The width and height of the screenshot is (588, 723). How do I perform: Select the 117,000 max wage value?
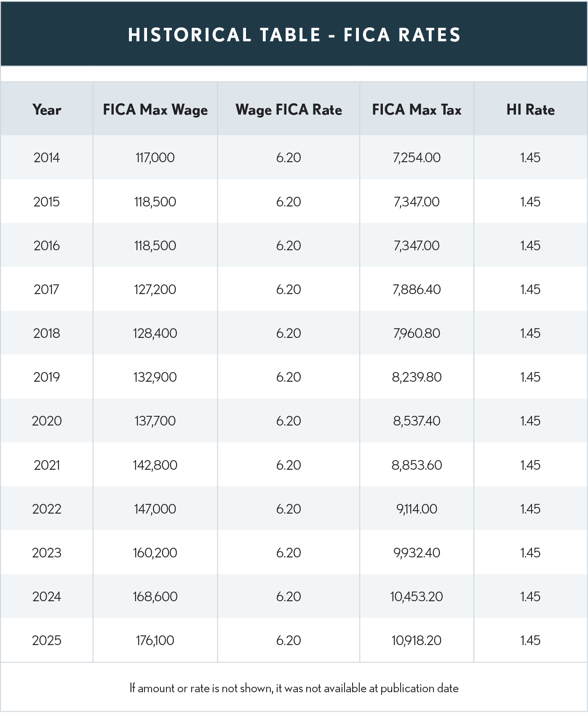coord(155,158)
